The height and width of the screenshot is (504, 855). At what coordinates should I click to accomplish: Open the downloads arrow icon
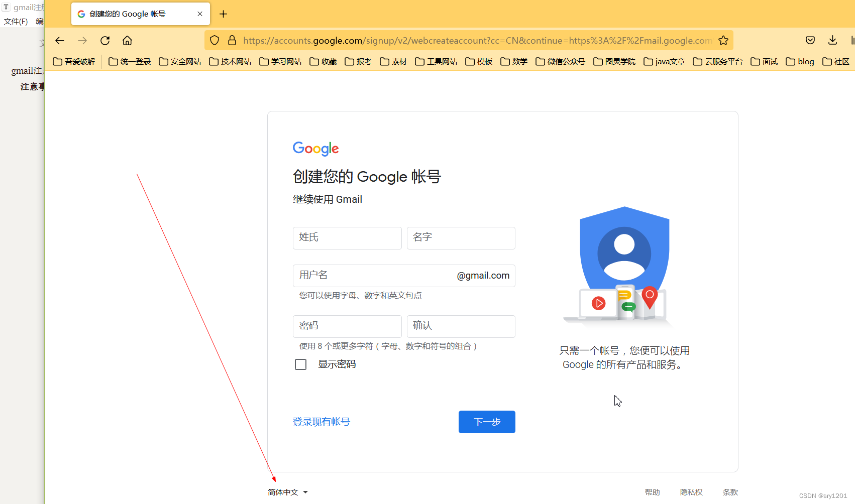832,41
